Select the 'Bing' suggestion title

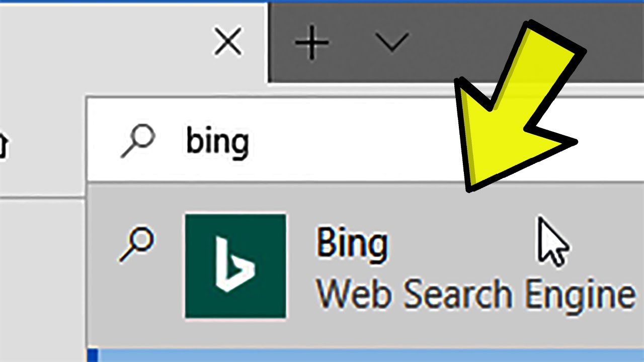(352, 244)
